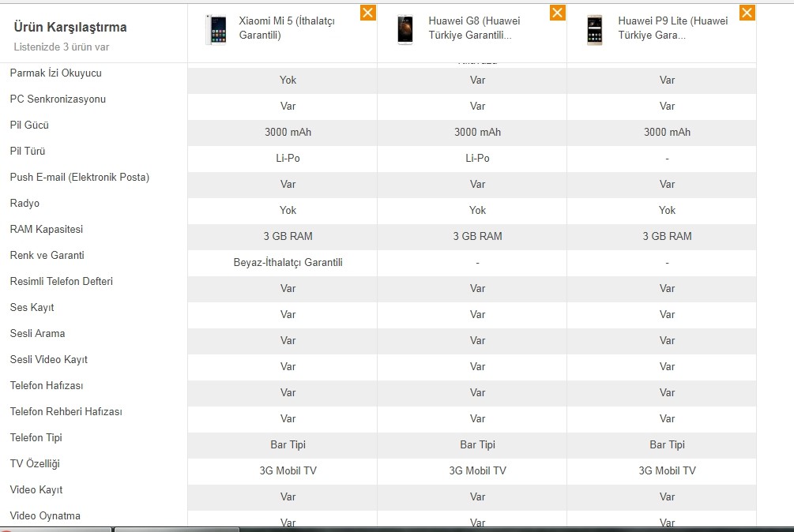Remove Xiaomi Mi 5 from comparison
This screenshot has width=794, height=532.
point(368,13)
